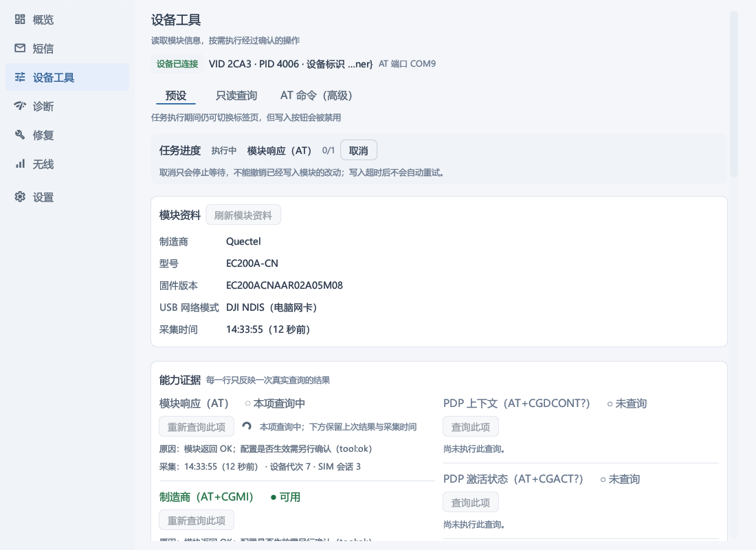Click the spinner icon beside 本项查询中
The height and width of the screenshot is (550, 756).
(x=247, y=426)
